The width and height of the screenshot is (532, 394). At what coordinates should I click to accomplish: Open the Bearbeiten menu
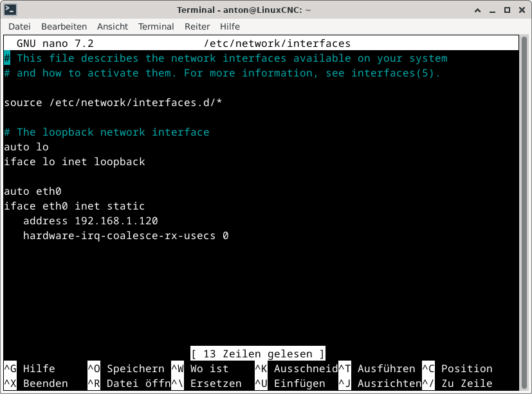64,26
